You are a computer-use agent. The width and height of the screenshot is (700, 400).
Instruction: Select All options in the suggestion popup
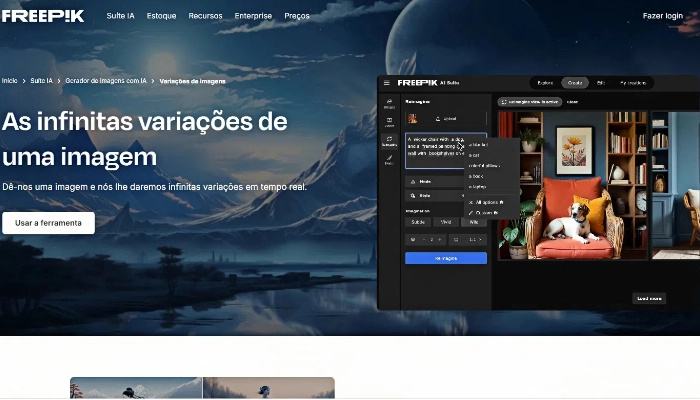tap(487, 202)
